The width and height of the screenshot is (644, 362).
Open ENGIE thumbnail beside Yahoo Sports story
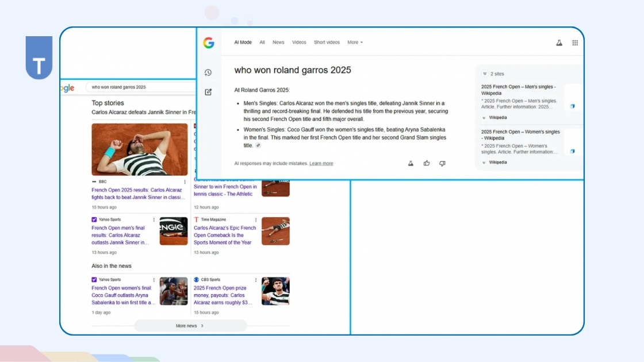point(173,231)
